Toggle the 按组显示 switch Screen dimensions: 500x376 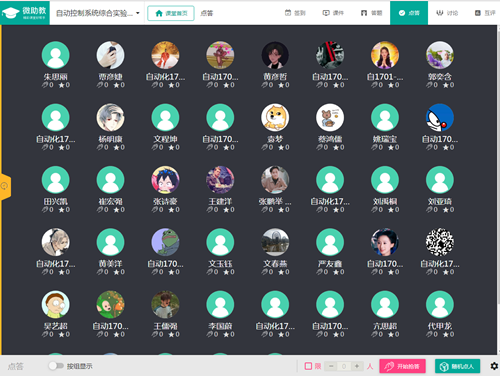[x=56, y=366]
